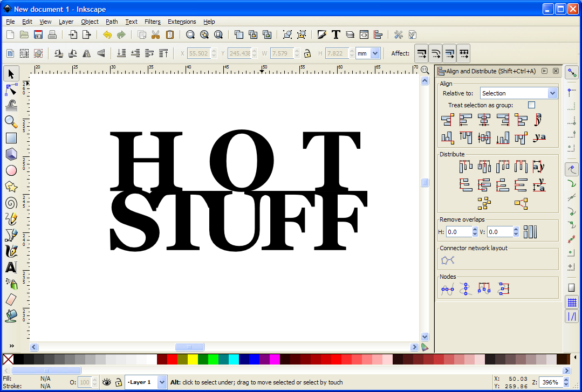Click center on vertical axis align icon

[x=484, y=120]
